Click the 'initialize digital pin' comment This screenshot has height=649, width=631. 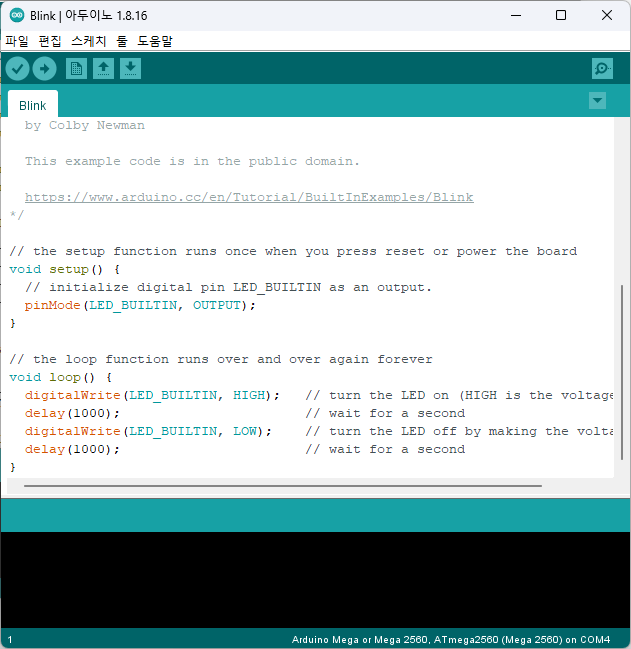(228, 287)
